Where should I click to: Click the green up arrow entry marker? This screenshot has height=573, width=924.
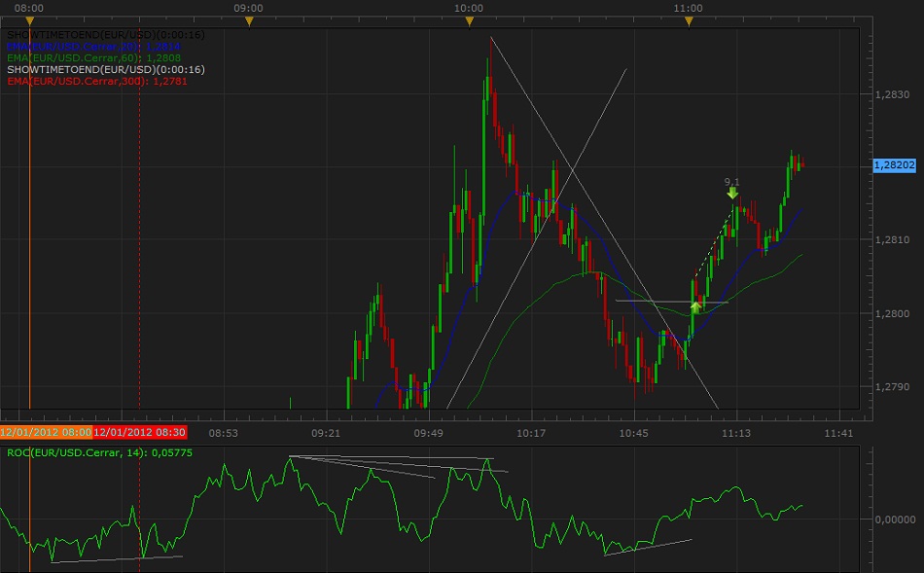pos(695,306)
